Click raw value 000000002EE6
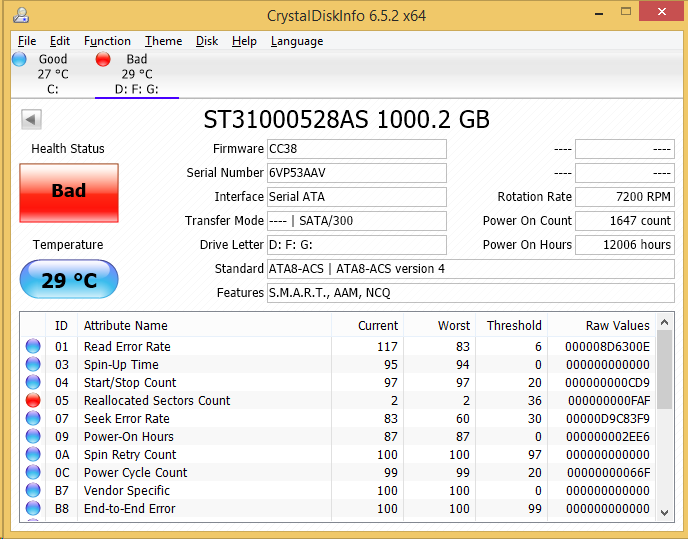 [608, 437]
